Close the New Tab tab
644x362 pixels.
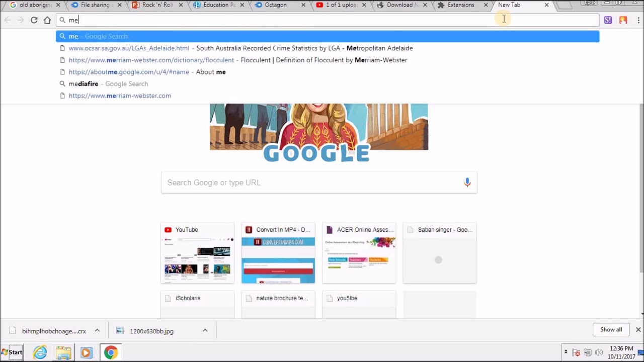tap(546, 5)
